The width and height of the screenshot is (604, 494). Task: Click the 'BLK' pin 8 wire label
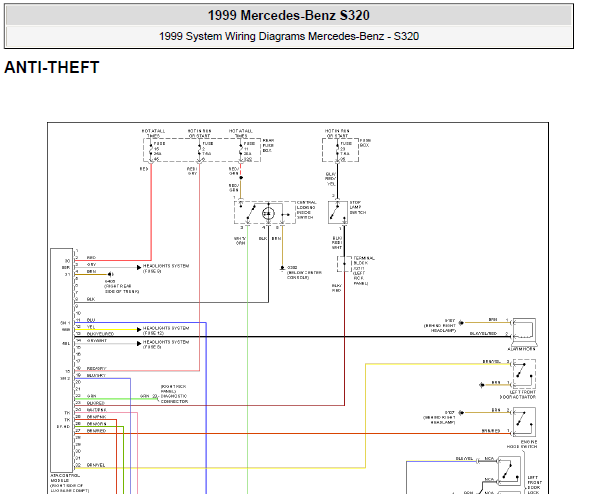coord(91,299)
